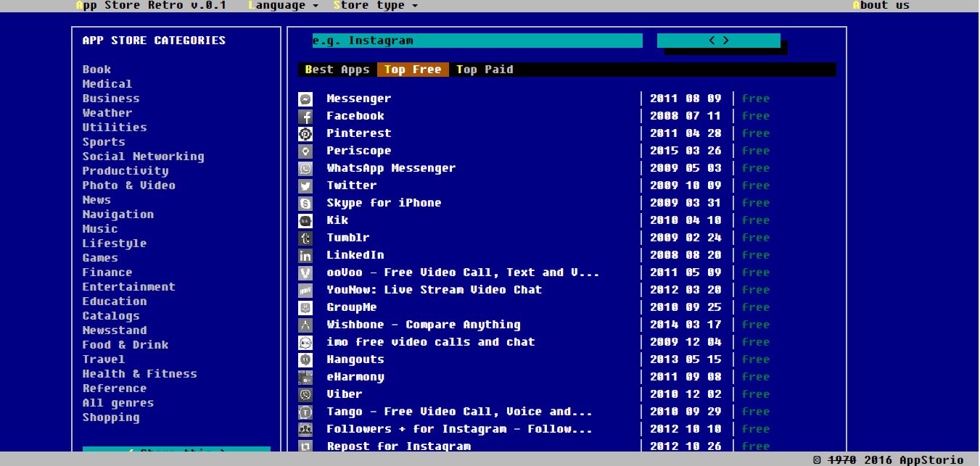Click the WhatsApp Messenger app icon

click(305, 169)
